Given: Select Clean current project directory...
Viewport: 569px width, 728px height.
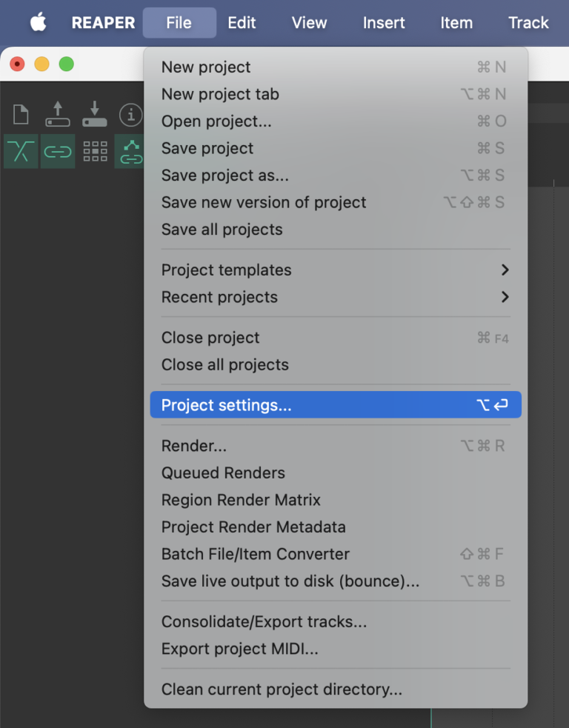Looking at the screenshot, I should 282,689.
